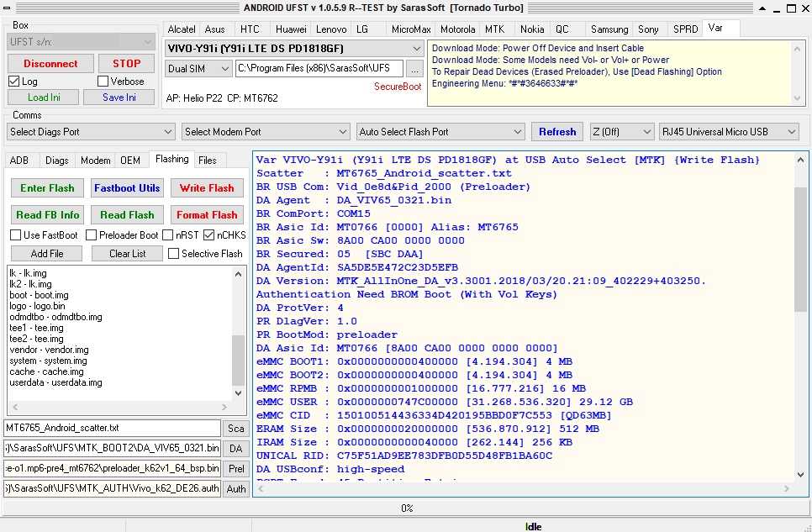
Task: Click the Read Flash button
Action: click(x=127, y=215)
